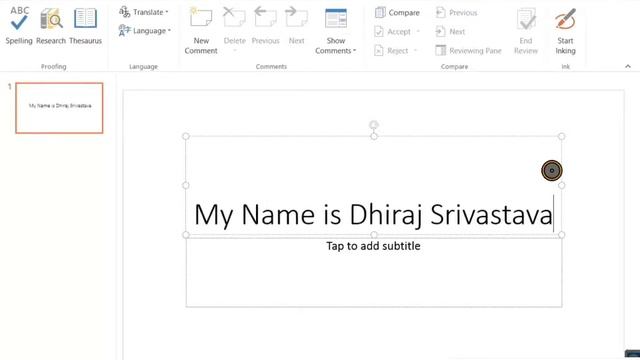Open the Translate dropdown

(x=143, y=12)
